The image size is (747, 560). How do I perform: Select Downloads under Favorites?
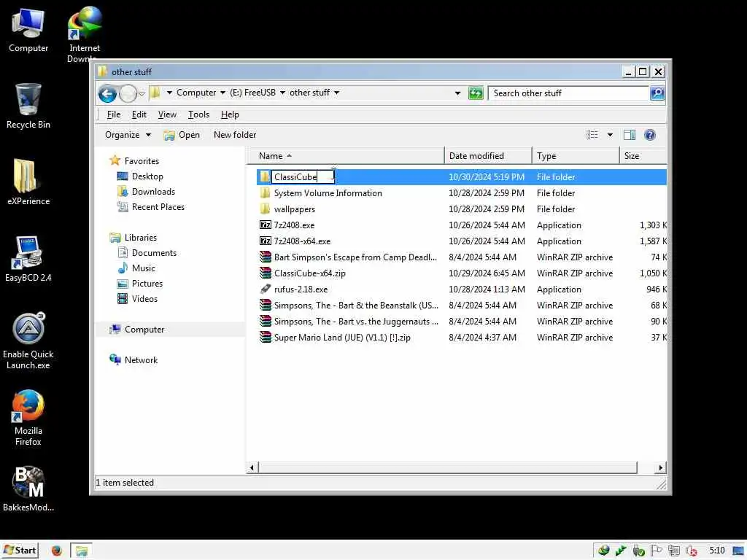[x=146, y=192]
